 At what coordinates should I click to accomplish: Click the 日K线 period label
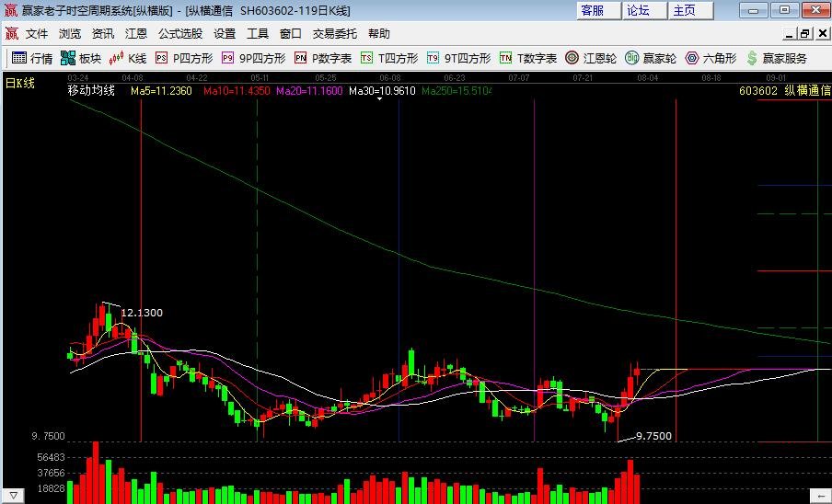(19, 83)
